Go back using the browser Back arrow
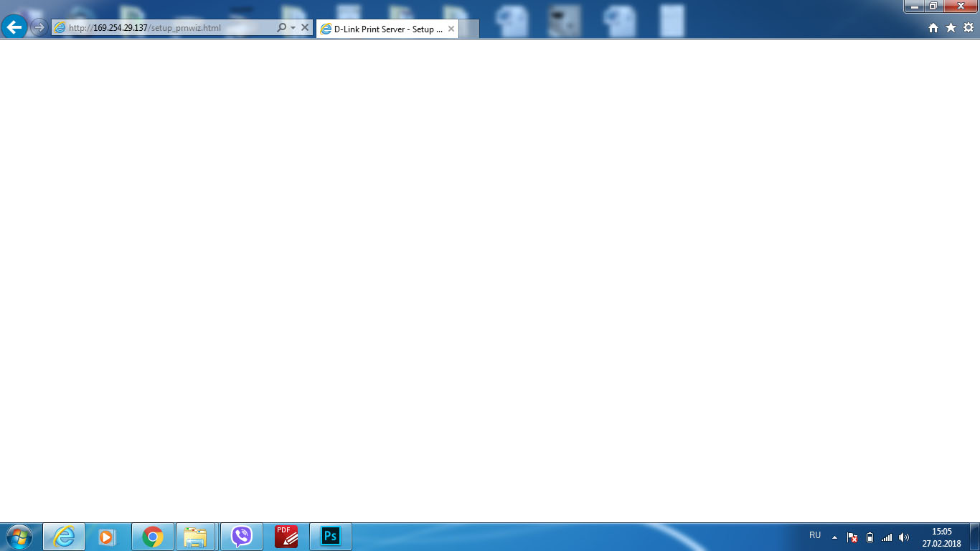The height and width of the screenshot is (551, 980). 14,27
